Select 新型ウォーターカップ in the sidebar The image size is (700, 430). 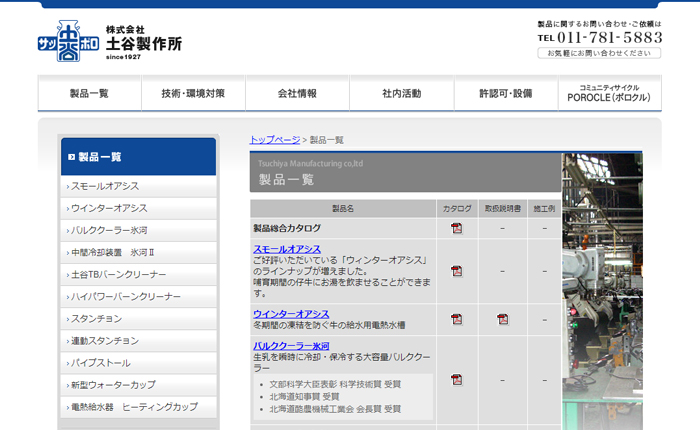tap(138, 385)
